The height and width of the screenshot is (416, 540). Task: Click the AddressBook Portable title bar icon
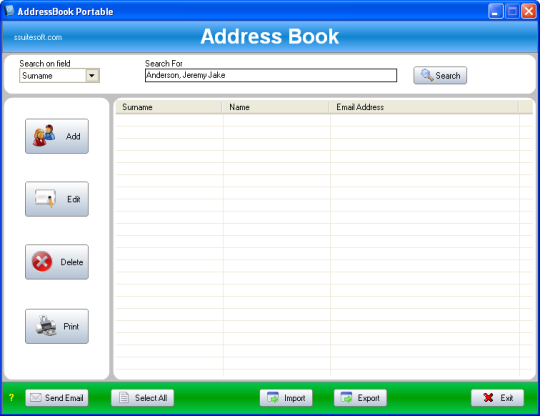point(9,11)
